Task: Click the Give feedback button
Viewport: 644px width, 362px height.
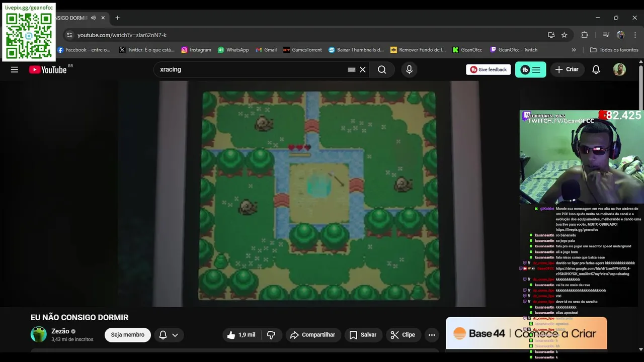Action: coord(488,70)
